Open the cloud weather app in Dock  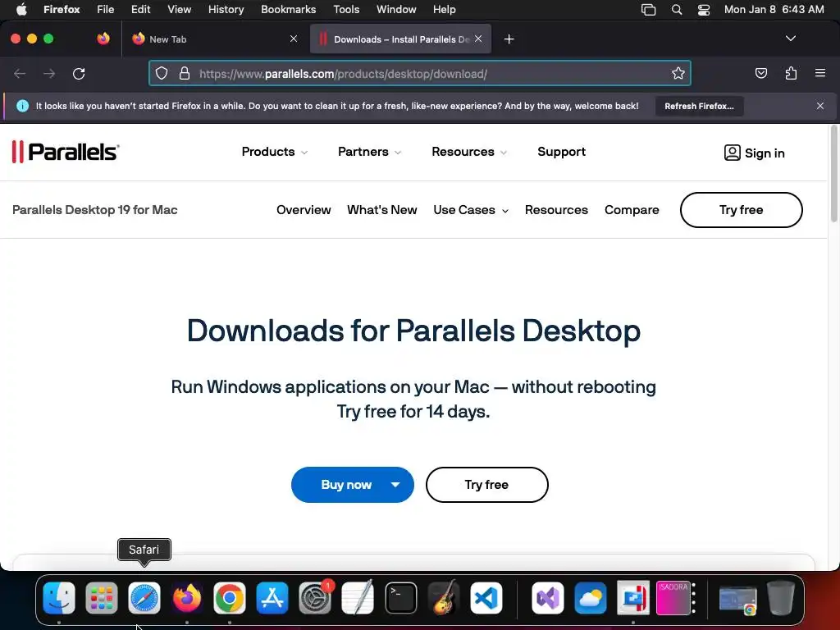coord(591,598)
